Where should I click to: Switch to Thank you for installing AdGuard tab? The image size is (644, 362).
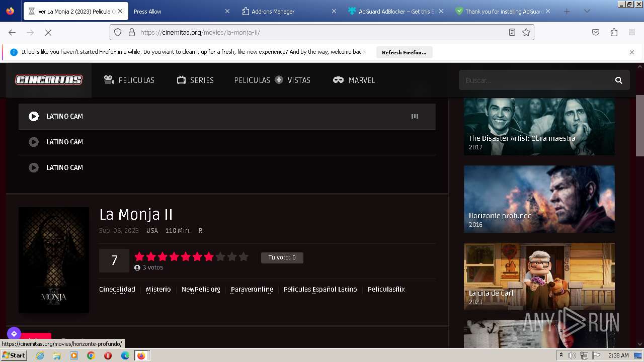point(502,11)
